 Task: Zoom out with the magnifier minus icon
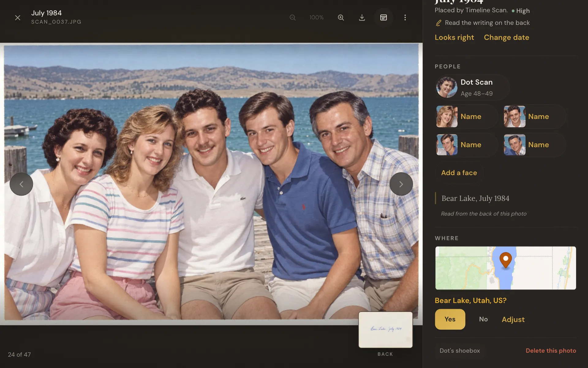pyautogui.click(x=293, y=17)
